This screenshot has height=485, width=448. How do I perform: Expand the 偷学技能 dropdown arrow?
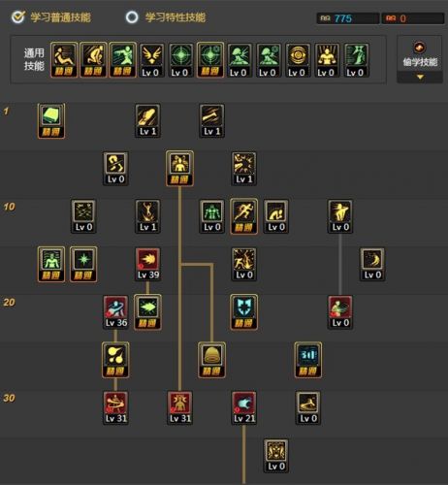pyautogui.click(x=420, y=78)
